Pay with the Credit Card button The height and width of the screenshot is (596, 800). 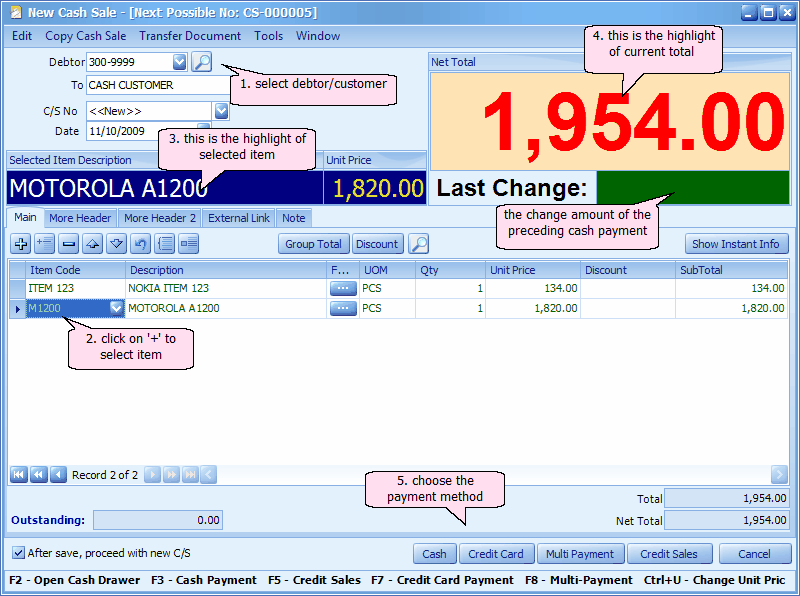click(496, 554)
